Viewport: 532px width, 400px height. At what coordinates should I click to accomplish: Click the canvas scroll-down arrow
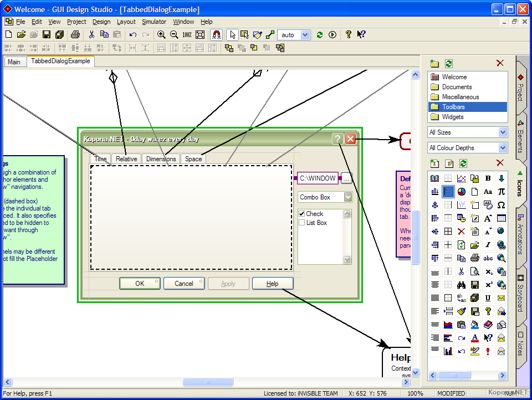(x=415, y=372)
